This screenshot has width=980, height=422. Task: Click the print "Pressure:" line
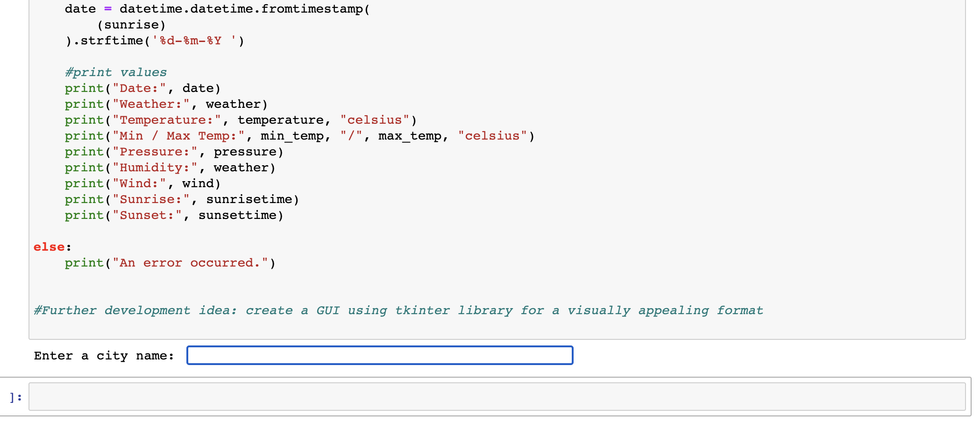174,152
